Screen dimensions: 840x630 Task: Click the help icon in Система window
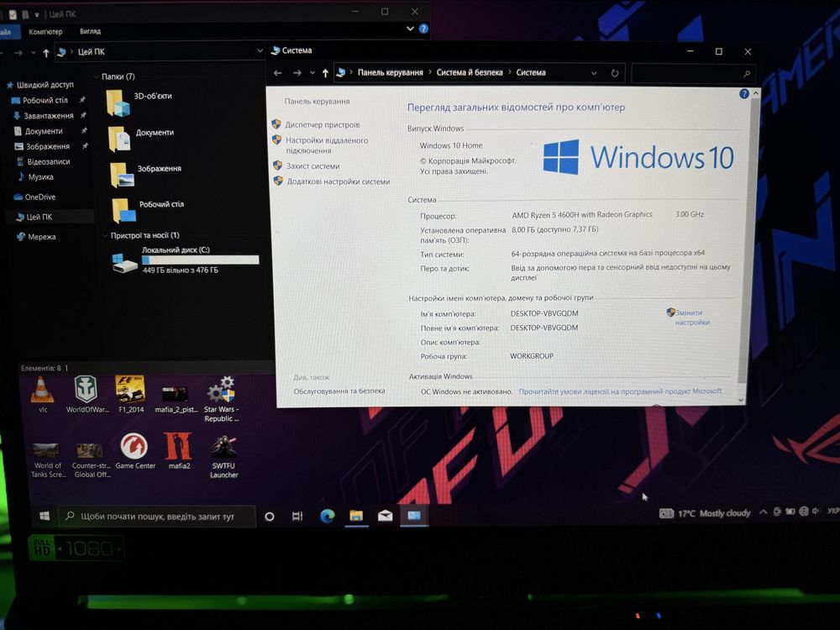743,94
